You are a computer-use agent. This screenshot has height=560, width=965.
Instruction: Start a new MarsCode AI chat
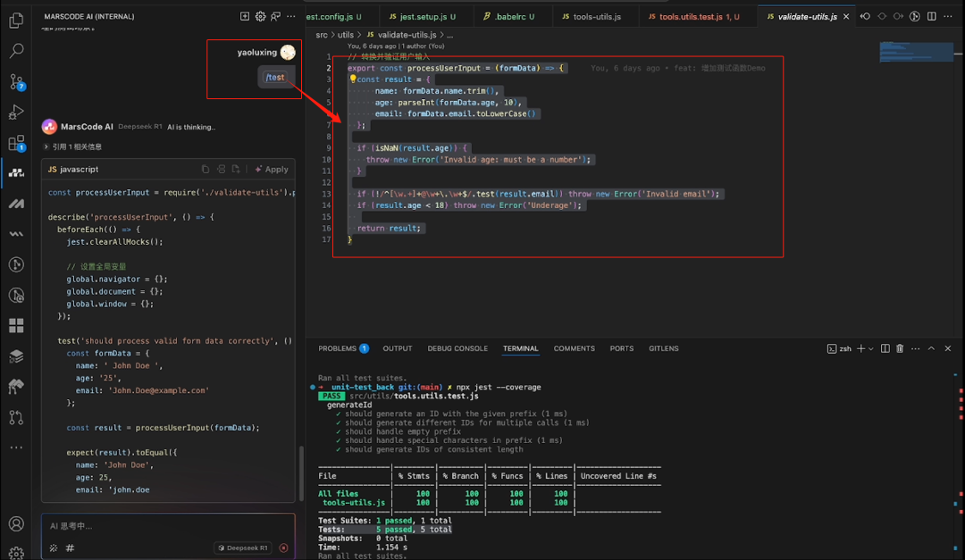pos(245,16)
